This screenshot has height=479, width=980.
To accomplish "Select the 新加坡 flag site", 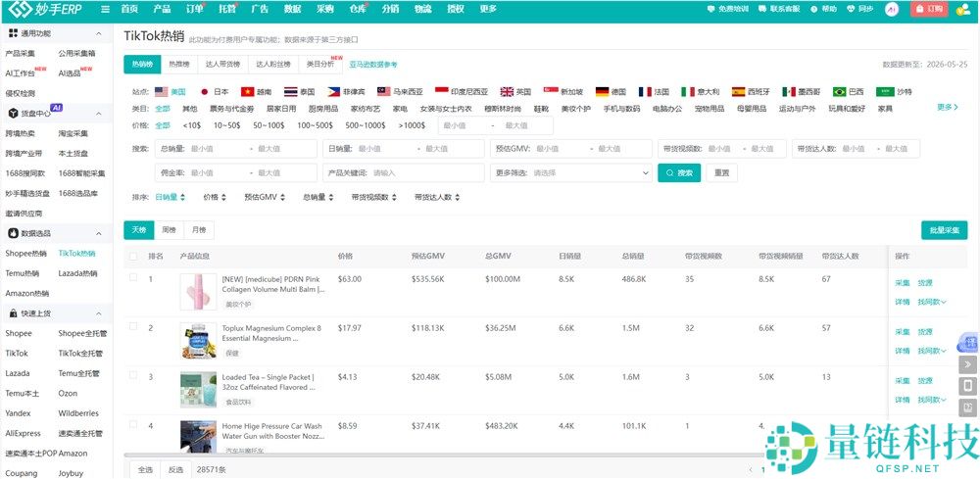I will (551, 92).
